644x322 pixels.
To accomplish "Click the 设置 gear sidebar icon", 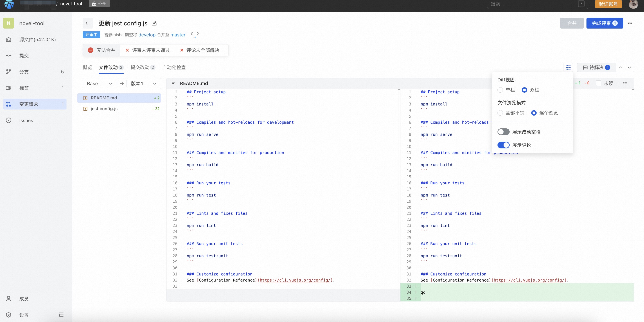I will pyautogui.click(x=9, y=315).
